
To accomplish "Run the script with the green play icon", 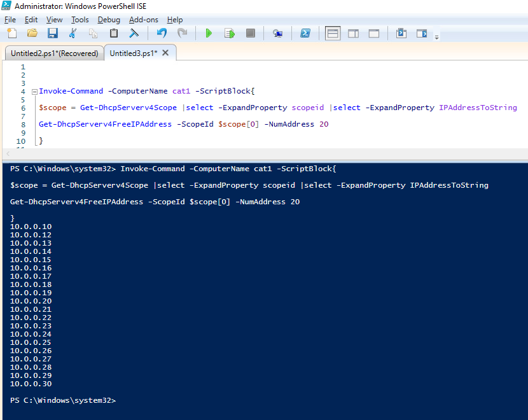I will pyautogui.click(x=209, y=33).
